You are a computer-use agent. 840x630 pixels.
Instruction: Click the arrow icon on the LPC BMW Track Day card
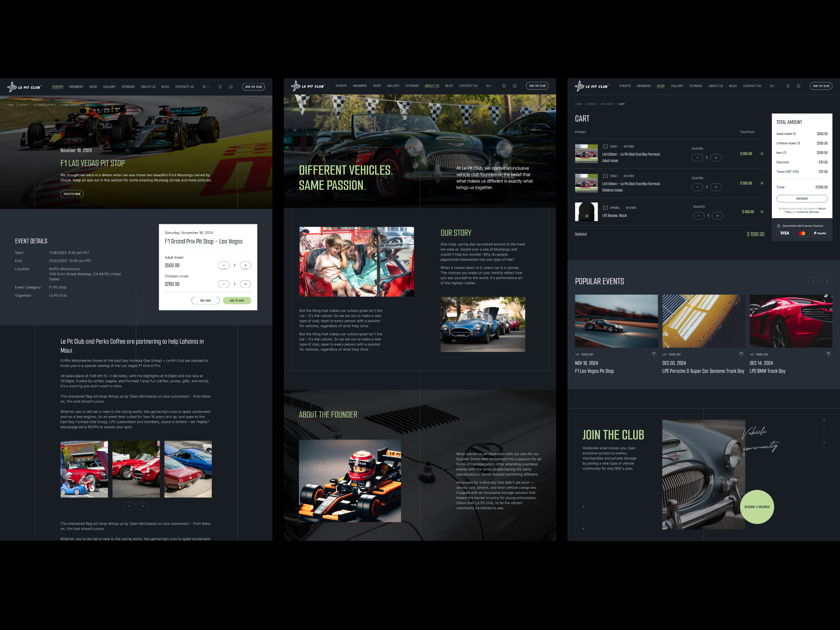828,354
